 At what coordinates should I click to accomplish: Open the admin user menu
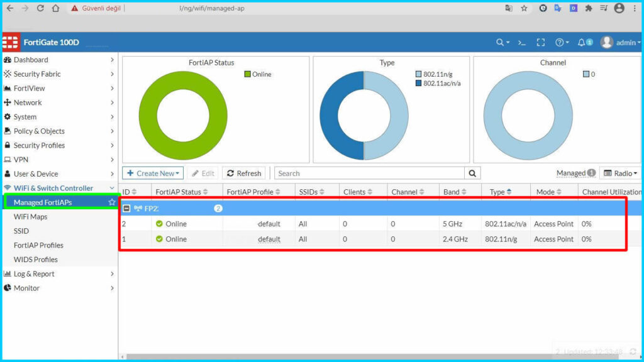pyautogui.click(x=621, y=42)
